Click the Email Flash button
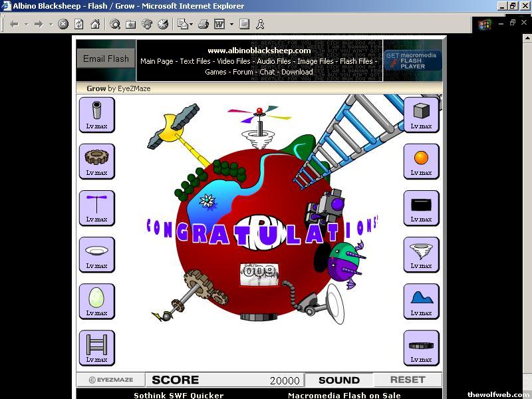Screen dimensions: 532x399 click(x=106, y=59)
